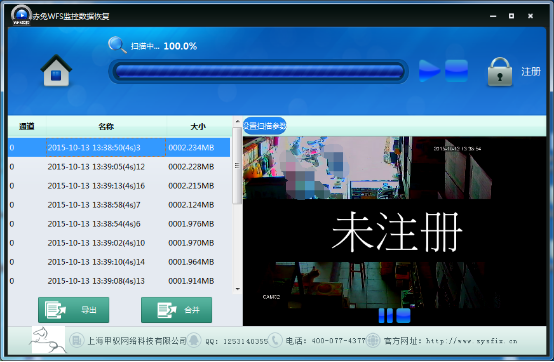
Task: Export files with the 导出 button
Action: (x=73, y=310)
